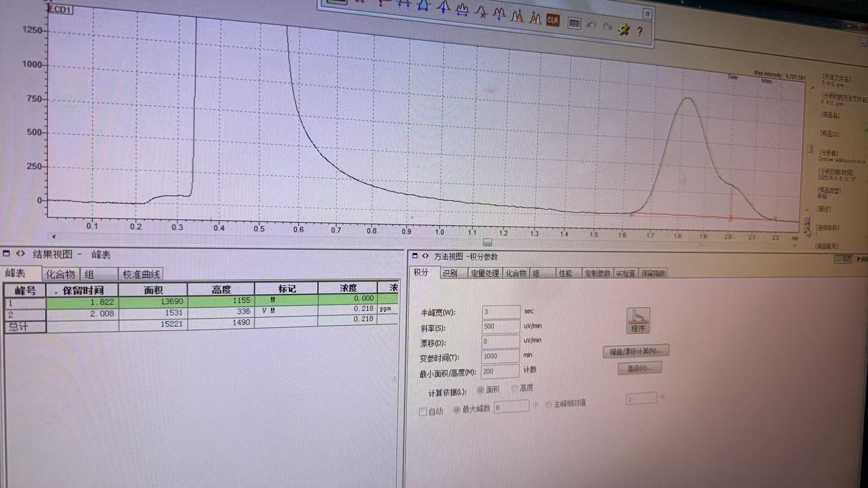868x488 pixels.
Task: Click the 噪音/漂移计算(N)... button
Action: (x=635, y=351)
